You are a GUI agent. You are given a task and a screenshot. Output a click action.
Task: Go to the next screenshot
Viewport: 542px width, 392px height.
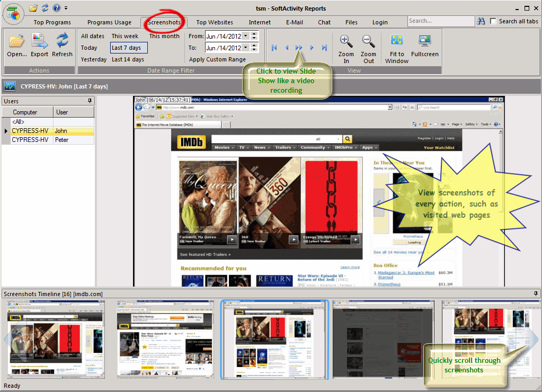point(312,48)
